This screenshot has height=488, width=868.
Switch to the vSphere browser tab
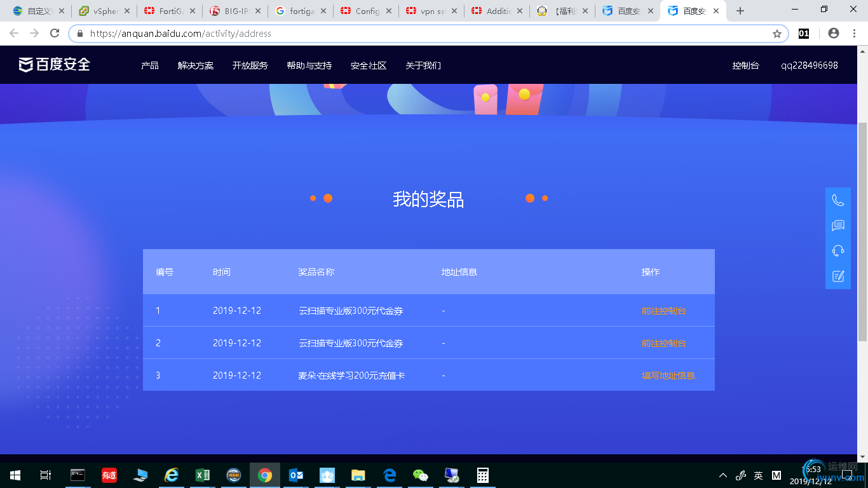click(105, 11)
